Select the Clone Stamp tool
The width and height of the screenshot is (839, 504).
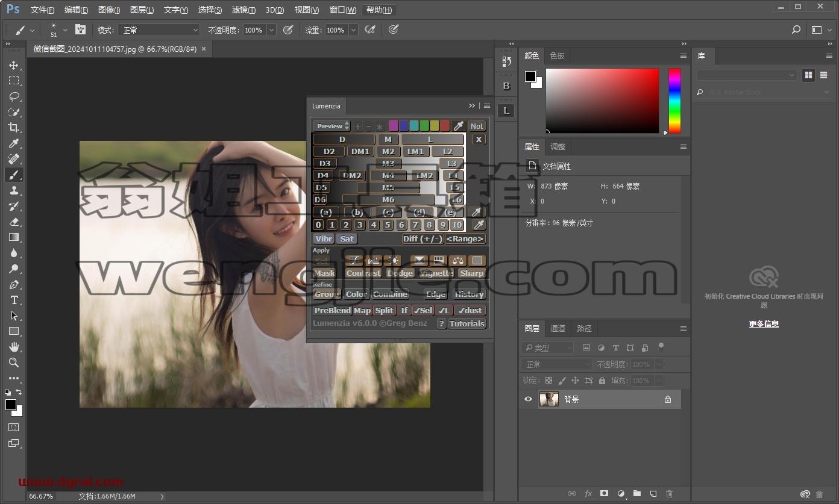coord(13,190)
